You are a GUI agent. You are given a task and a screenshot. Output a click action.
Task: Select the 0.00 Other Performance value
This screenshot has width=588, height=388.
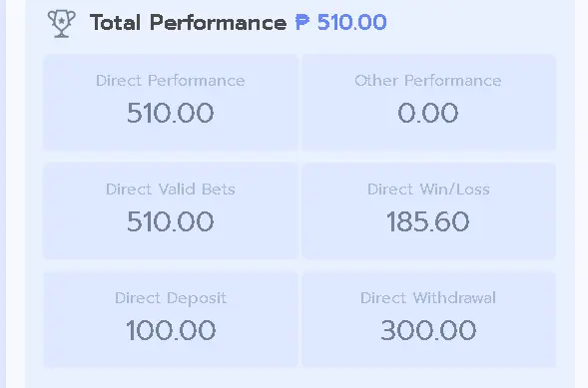pos(428,113)
